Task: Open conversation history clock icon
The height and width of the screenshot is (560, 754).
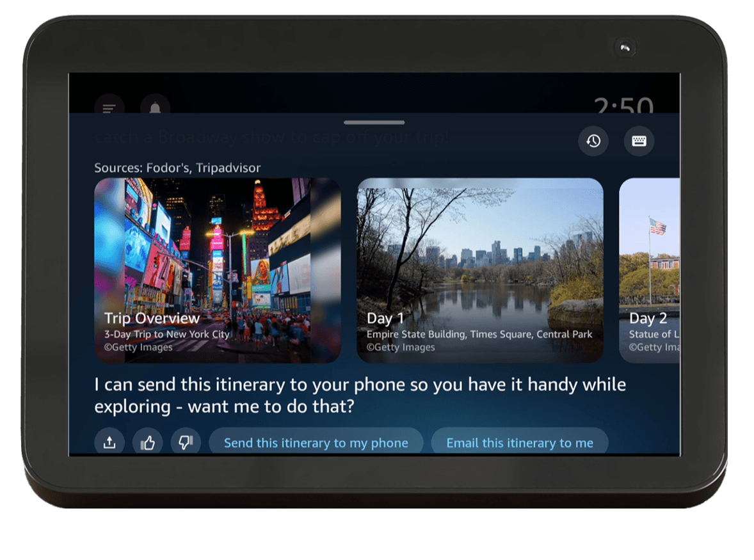Action: pyautogui.click(x=593, y=141)
